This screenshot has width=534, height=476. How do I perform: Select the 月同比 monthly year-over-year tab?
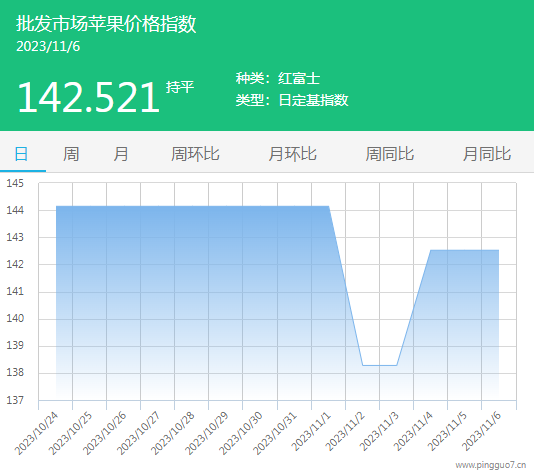(x=487, y=154)
